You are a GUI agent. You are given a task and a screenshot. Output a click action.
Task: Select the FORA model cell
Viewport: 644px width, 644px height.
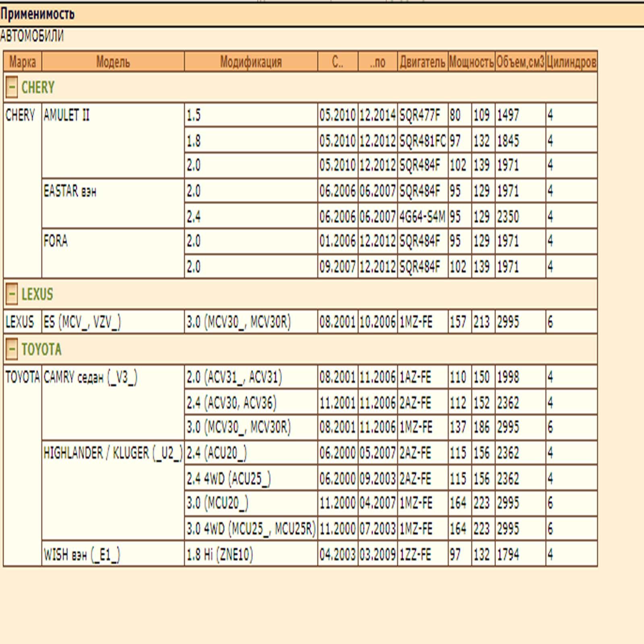(x=56, y=241)
